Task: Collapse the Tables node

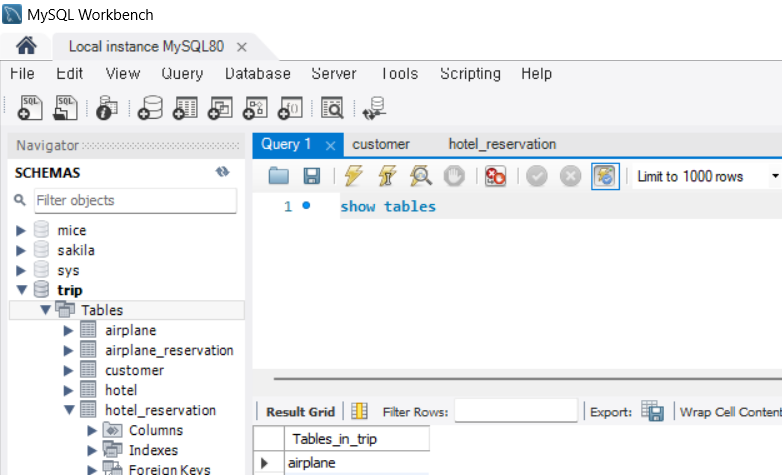Action: tap(45, 310)
